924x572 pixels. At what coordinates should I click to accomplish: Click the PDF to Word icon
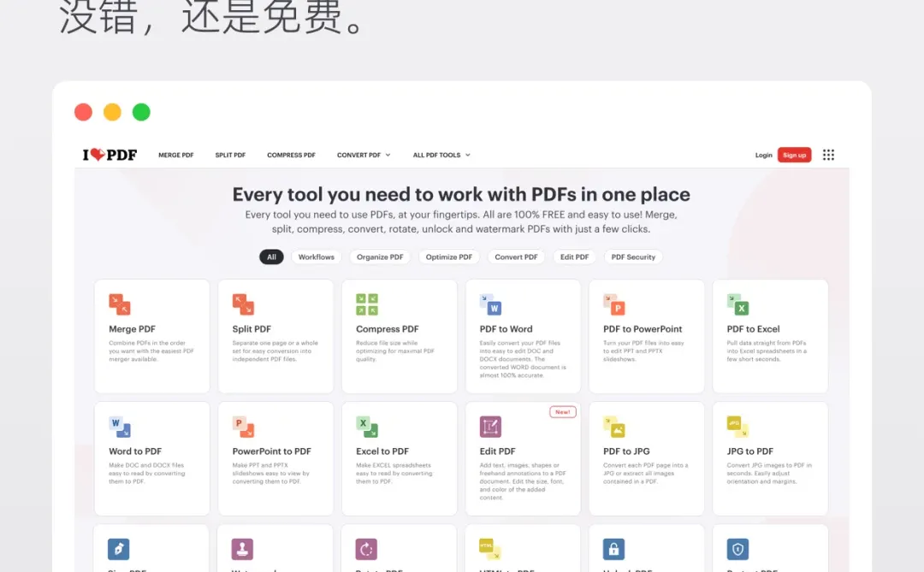[x=490, y=304]
